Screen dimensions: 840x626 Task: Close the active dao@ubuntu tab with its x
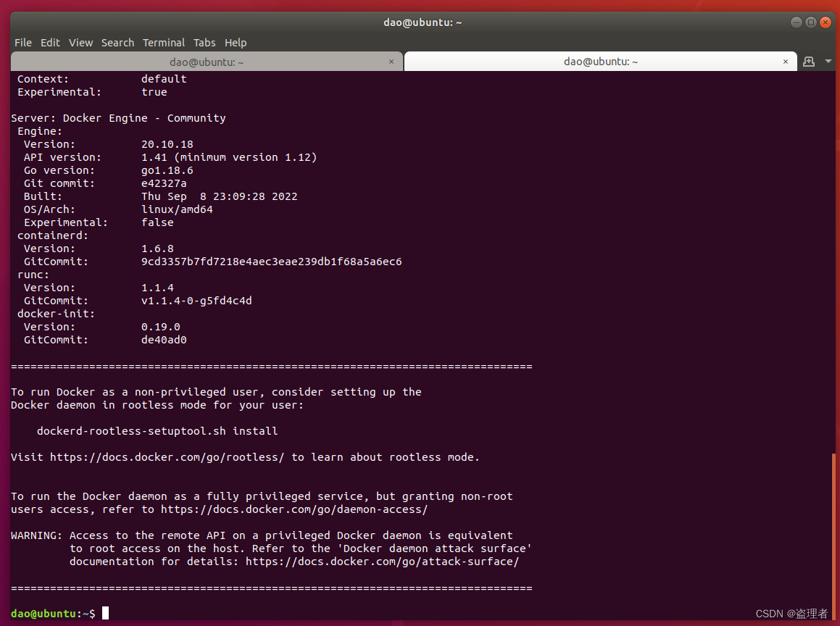click(x=785, y=62)
